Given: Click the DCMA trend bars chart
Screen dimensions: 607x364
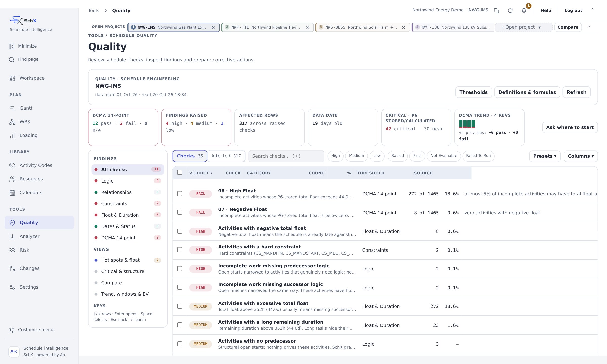Looking at the screenshot, I should click(467, 124).
